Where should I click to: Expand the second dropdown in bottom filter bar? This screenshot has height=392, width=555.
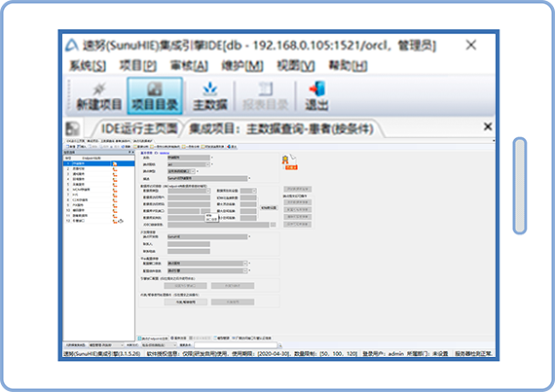point(159,345)
